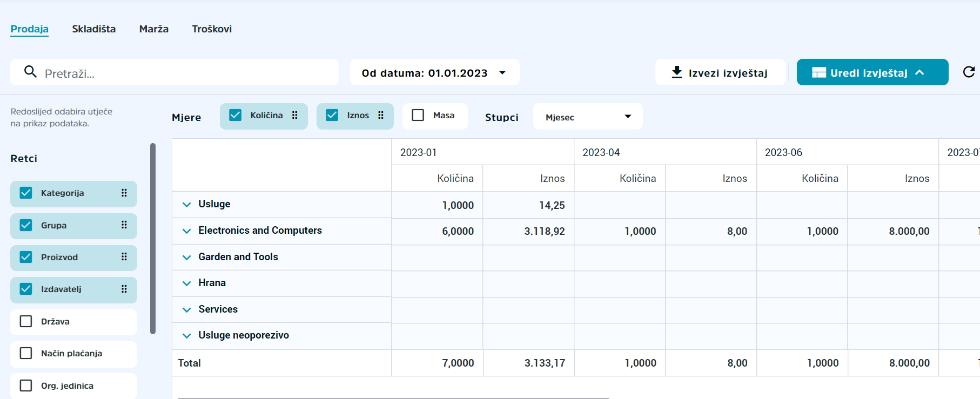Viewport: 980px width, 399px height.
Task: Expand the Garden and Tools row
Action: pyautogui.click(x=186, y=258)
